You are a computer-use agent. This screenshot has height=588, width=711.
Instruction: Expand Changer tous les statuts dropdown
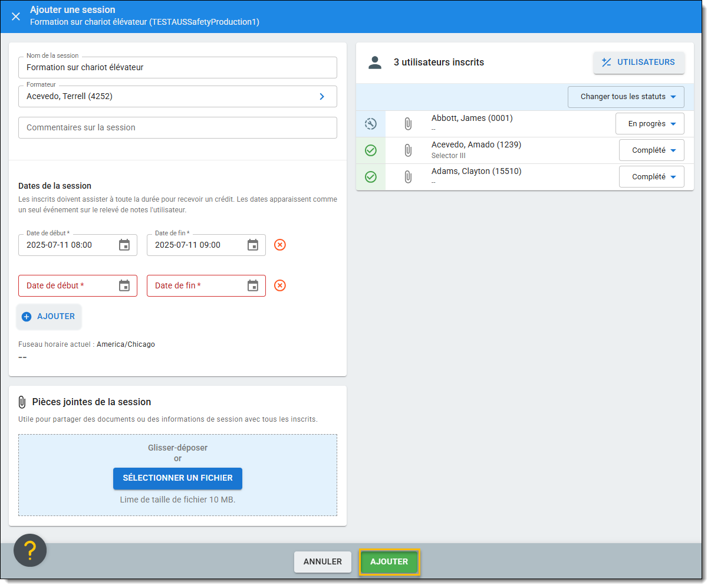click(x=626, y=97)
